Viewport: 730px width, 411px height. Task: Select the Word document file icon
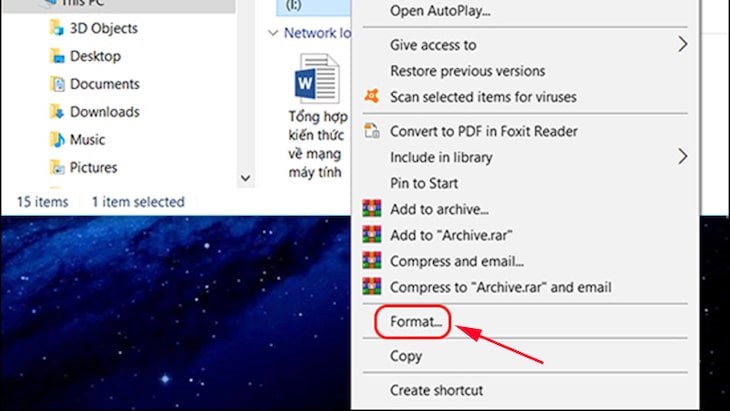tap(313, 79)
